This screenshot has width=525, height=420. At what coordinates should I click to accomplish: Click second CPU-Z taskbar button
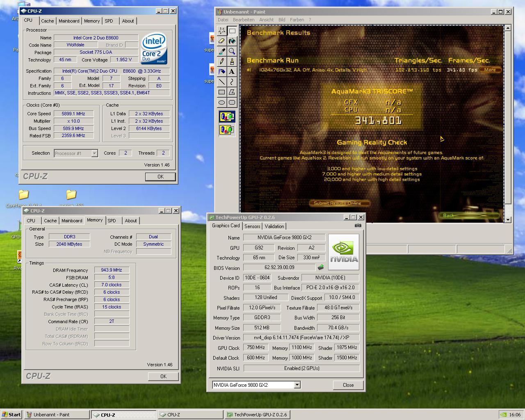coord(190,415)
